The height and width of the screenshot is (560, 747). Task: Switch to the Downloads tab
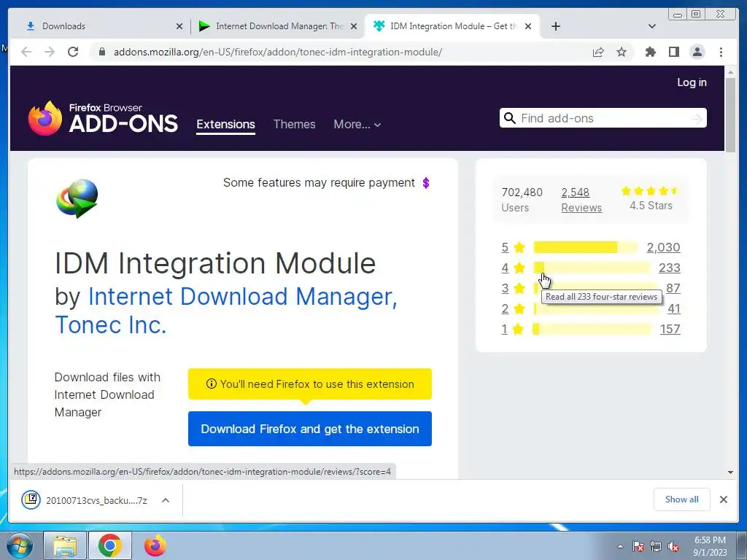point(100,26)
